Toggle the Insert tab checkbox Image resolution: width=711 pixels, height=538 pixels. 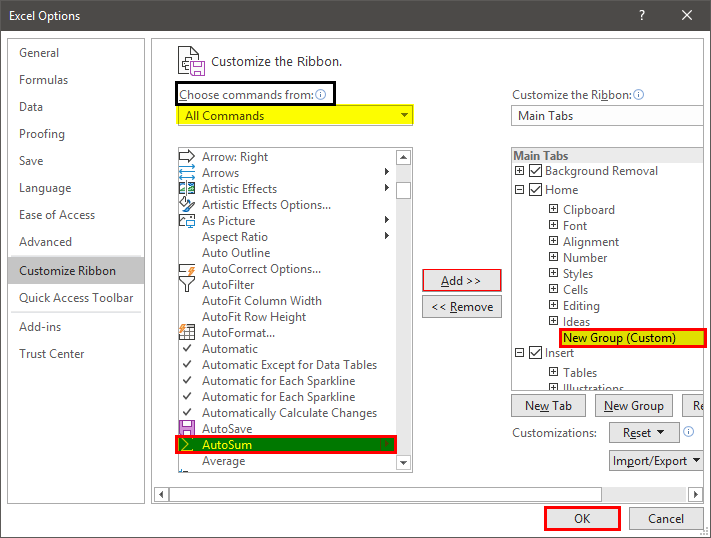[536, 352]
